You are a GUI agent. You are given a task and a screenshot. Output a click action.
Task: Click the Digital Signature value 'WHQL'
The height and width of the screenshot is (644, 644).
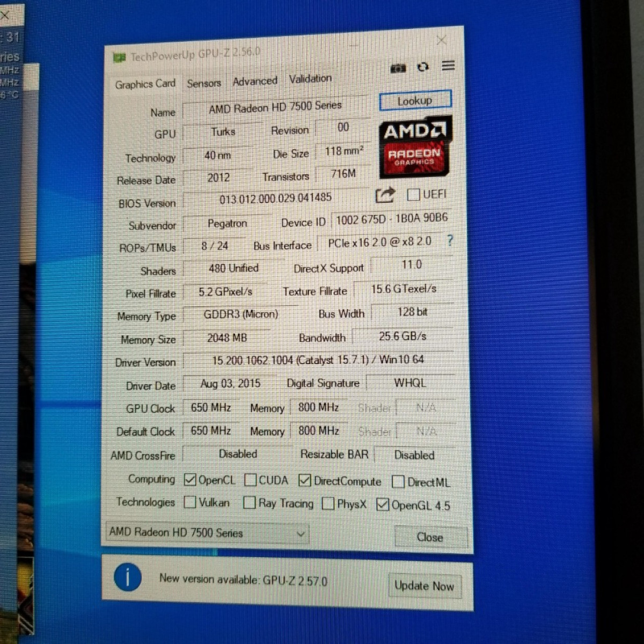pos(411,383)
